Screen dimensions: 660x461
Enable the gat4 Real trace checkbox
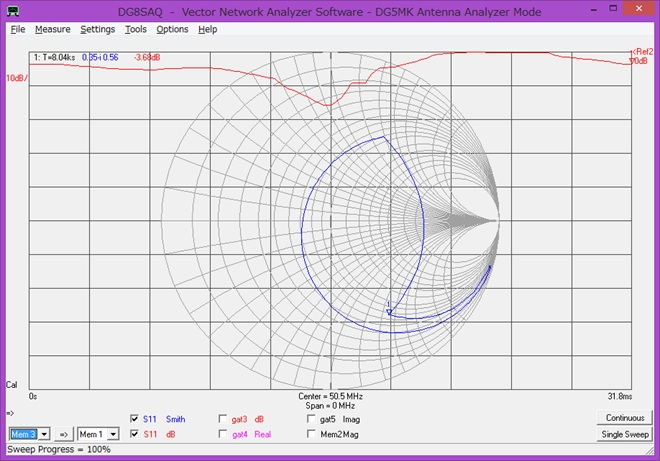[222, 434]
